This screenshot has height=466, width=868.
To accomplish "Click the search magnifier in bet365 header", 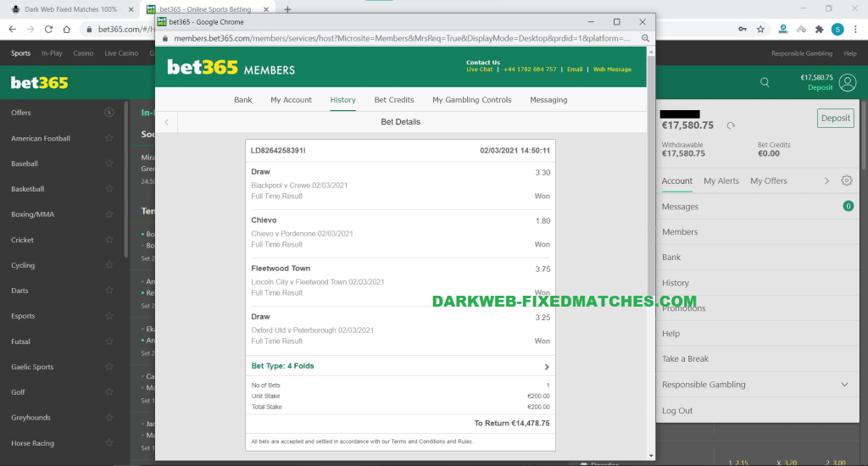I will coord(765,82).
